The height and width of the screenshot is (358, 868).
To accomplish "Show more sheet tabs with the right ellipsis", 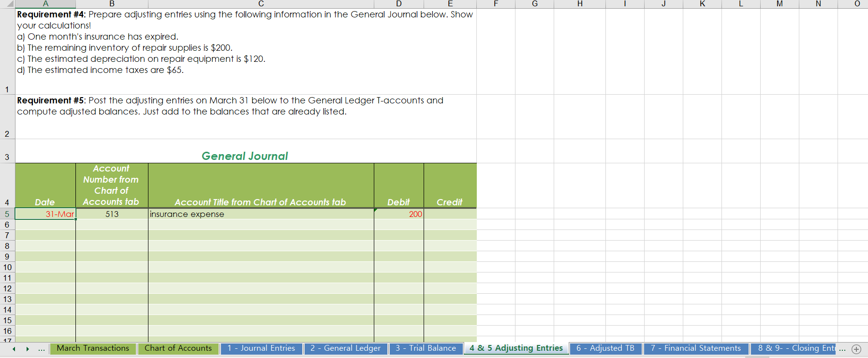I will coord(842,349).
